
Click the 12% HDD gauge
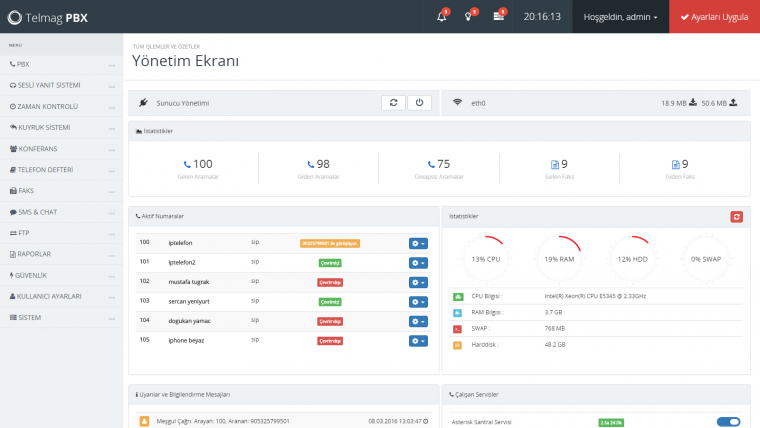coord(633,259)
